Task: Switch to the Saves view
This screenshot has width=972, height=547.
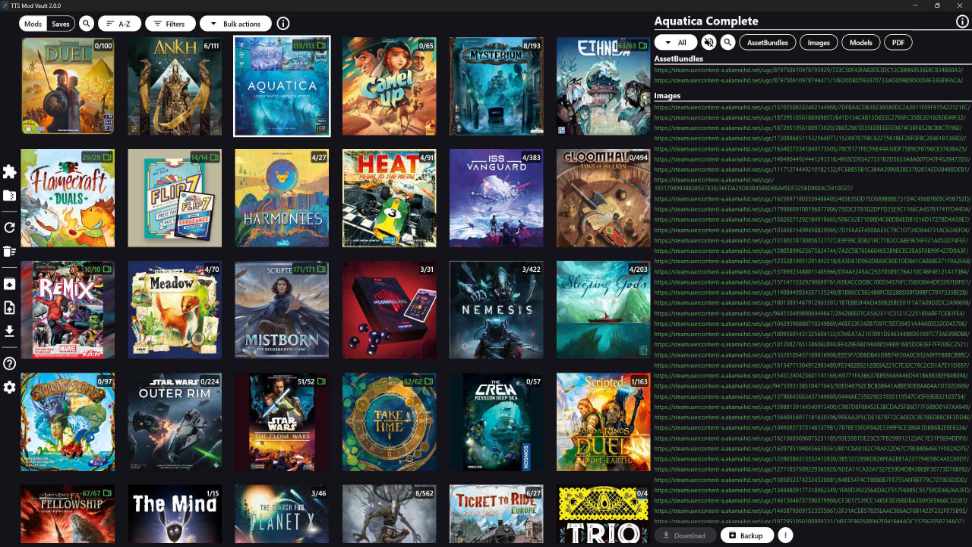Action: click(61, 24)
